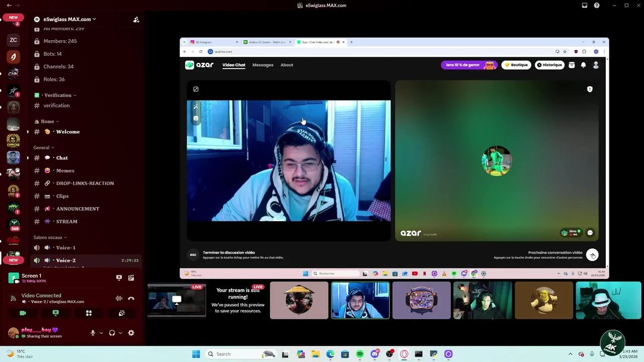Skip to next Azar video conversation
Viewport: 644px width, 362px height.
[592, 255]
